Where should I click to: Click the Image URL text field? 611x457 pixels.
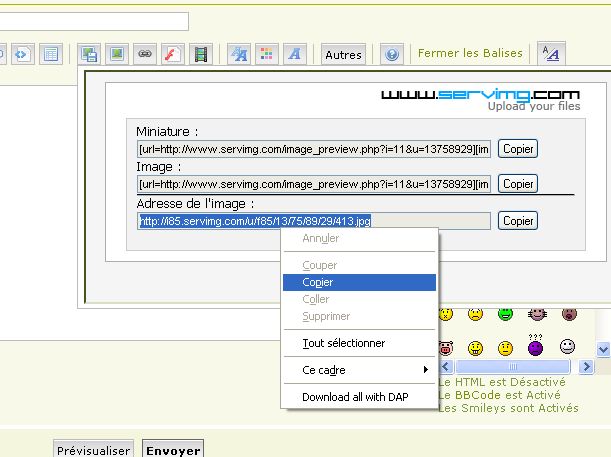click(x=314, y=184)
